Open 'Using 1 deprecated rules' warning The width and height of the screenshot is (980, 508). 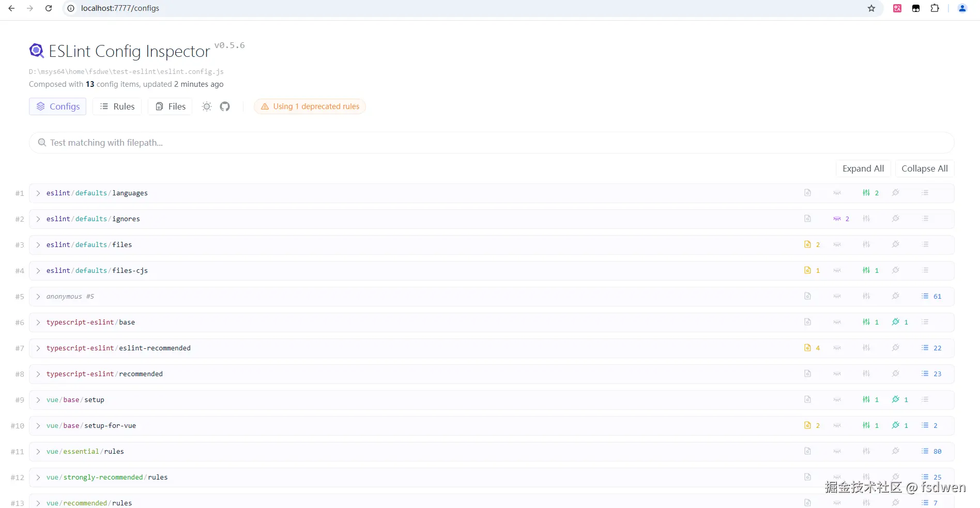click(310, 106)
